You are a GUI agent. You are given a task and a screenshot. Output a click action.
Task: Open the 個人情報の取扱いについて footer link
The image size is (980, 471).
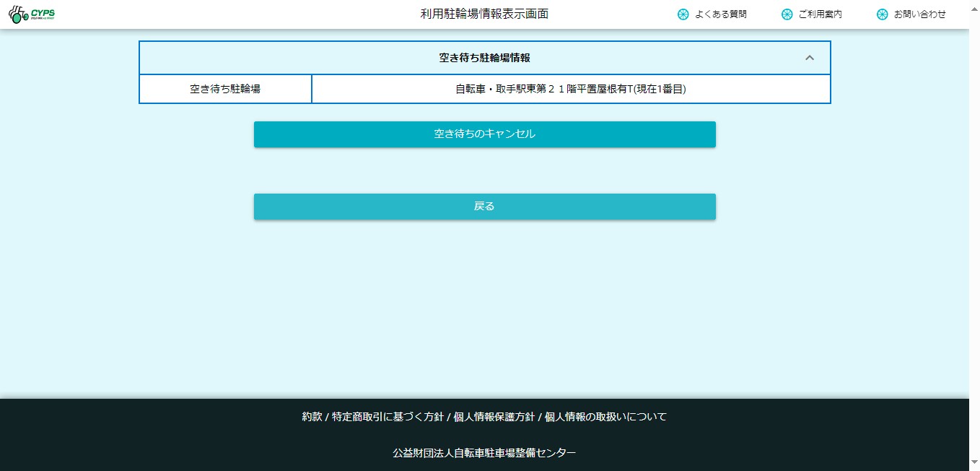[x=605, y=417]
